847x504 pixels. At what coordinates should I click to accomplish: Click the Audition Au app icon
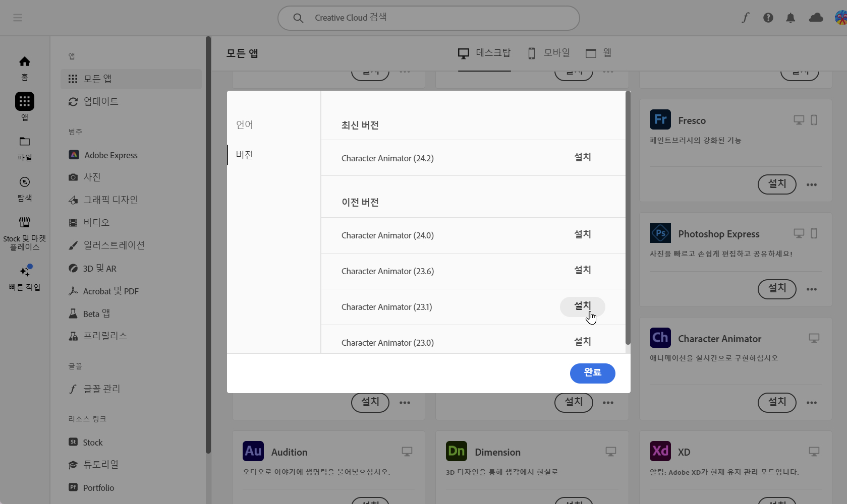click(x=253, y=451)
